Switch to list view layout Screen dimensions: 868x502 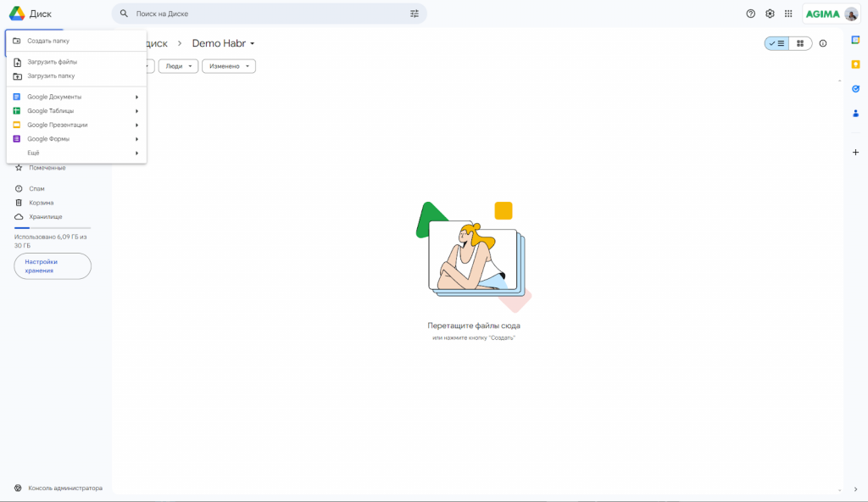(x=776, y=43)
